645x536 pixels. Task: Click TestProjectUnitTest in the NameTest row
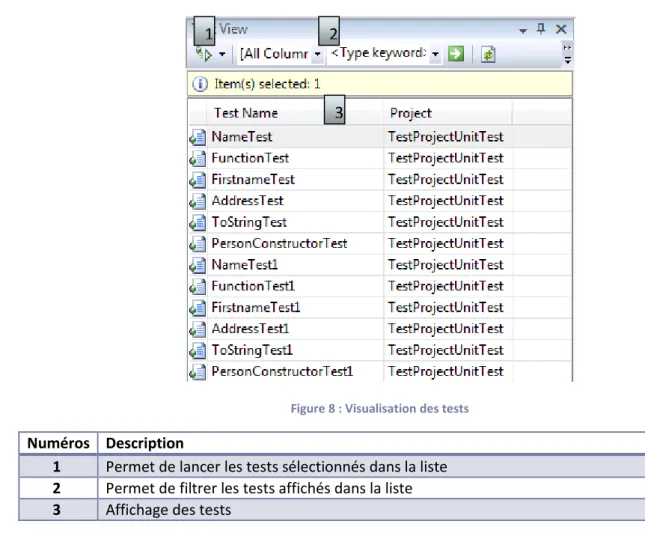[445, 137]
